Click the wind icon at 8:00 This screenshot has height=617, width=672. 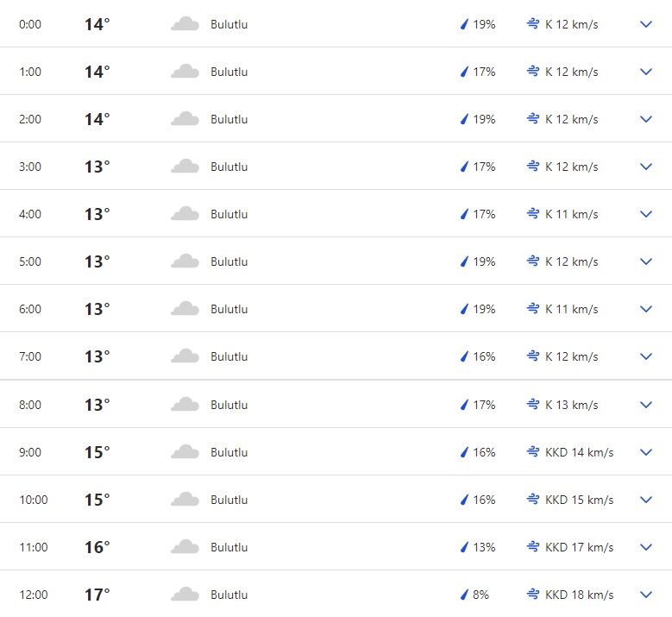533,405
